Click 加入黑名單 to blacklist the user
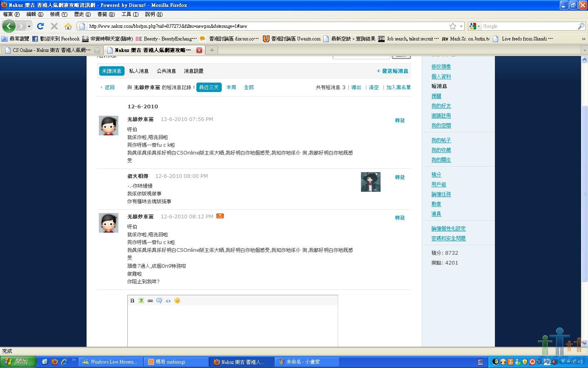The height and width of the screenshot is (368, 588). pyautogui.click(x=399, y=88)
